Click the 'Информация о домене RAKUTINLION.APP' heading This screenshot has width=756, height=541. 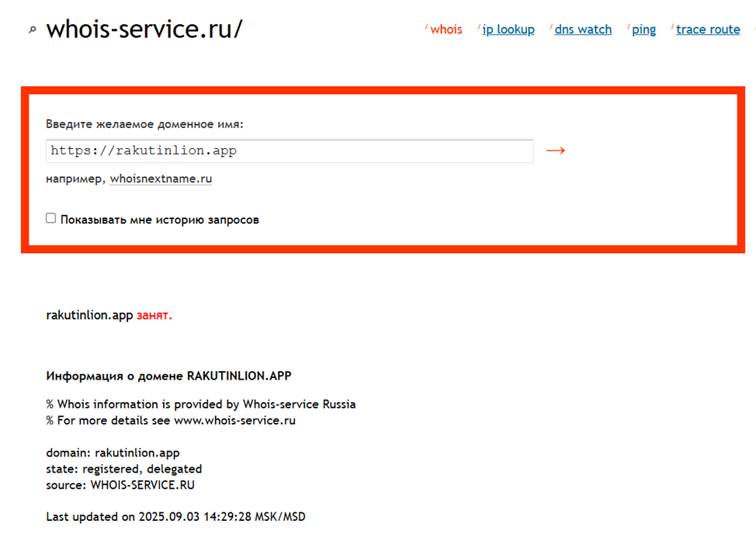coord(168,376)
